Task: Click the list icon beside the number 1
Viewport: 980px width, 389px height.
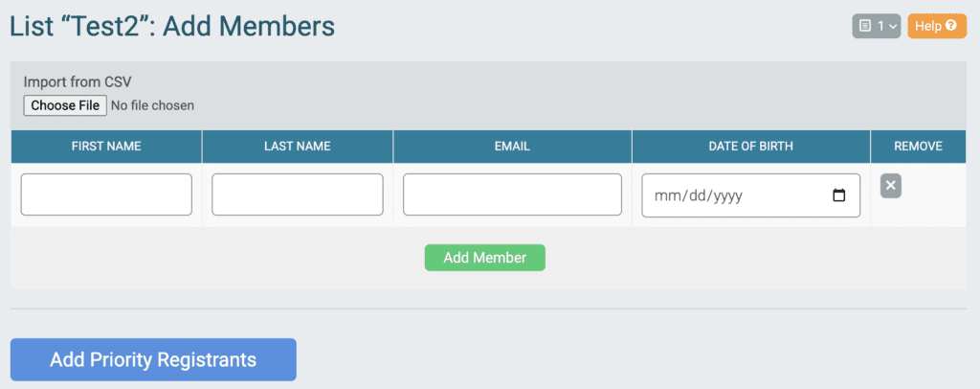Action: point(865,26)
